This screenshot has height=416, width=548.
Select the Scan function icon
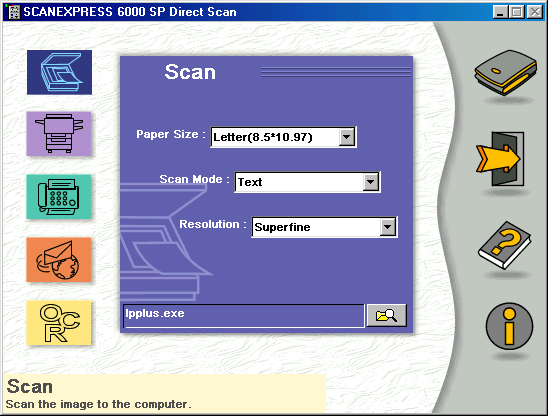click(x=59, y=72)
